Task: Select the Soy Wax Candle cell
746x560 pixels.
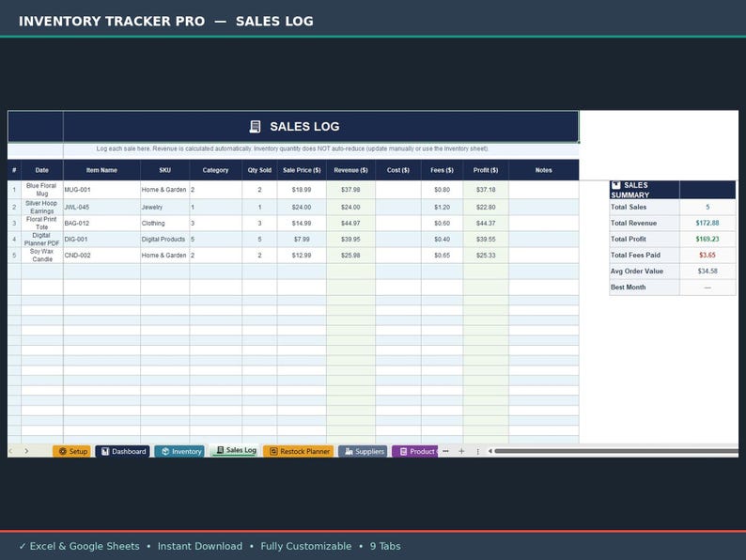Action: pos(42,255)
